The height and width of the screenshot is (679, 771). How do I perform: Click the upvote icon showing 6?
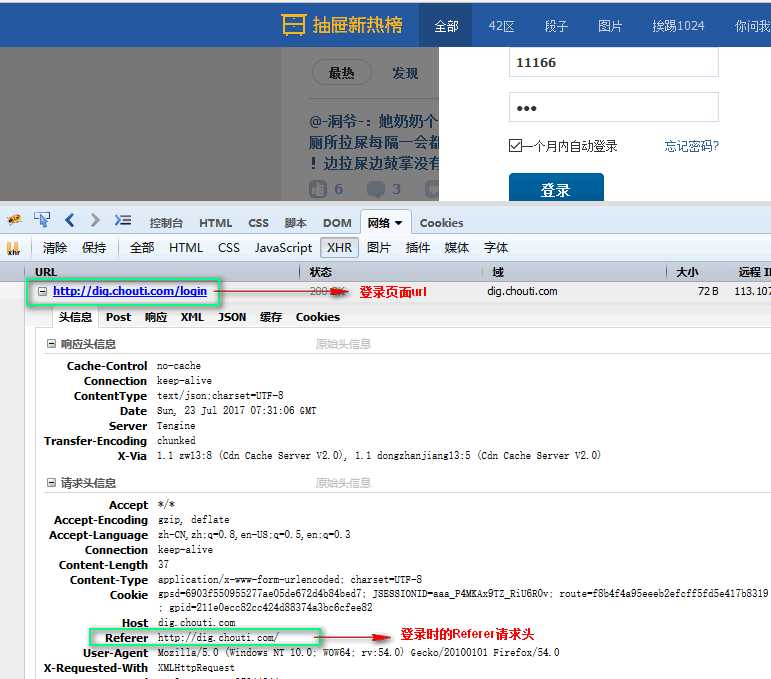tap(318, 189)
